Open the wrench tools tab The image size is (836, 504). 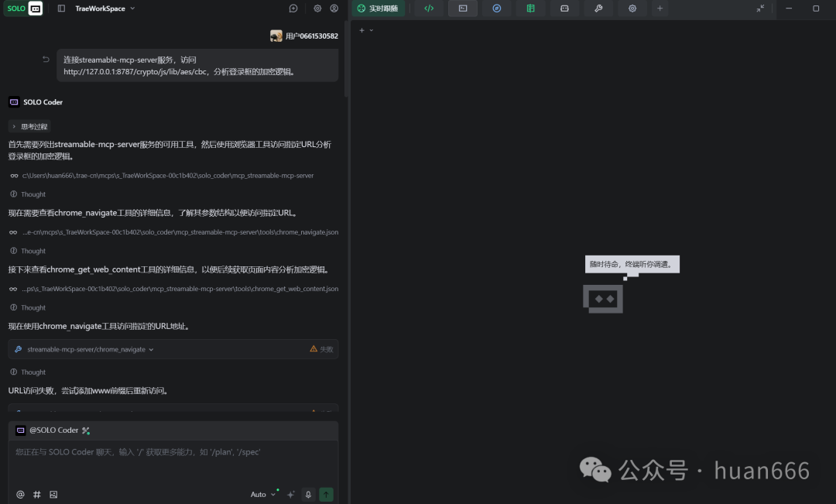click(598, 9)
